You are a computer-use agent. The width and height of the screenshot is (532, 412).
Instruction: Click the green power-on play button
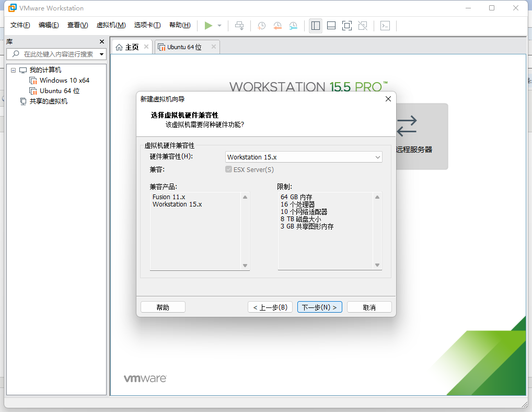pyautogui.click(x=209, y=26)
